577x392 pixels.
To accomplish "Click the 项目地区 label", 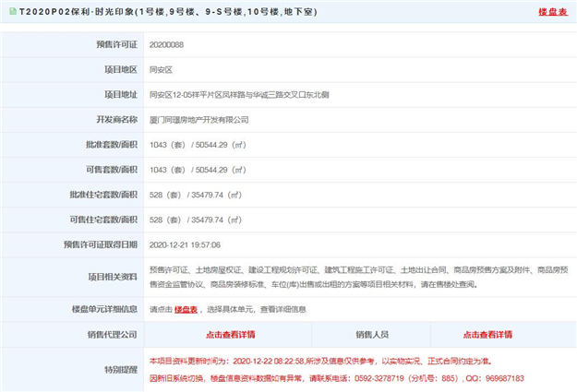I will tap(121, 69).
